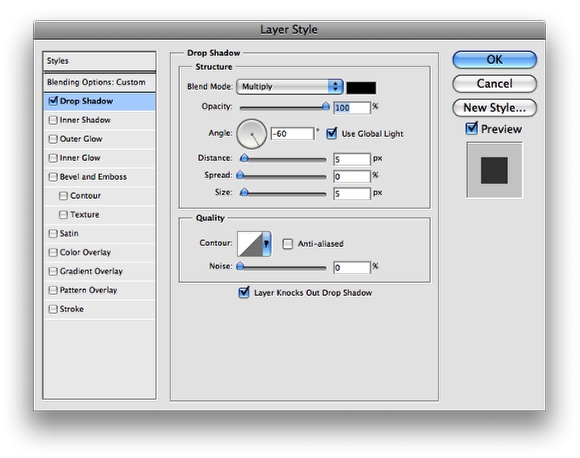
Task: Toggle Layer Knocks Out Drop Shadow
Action: coord(244,292)
